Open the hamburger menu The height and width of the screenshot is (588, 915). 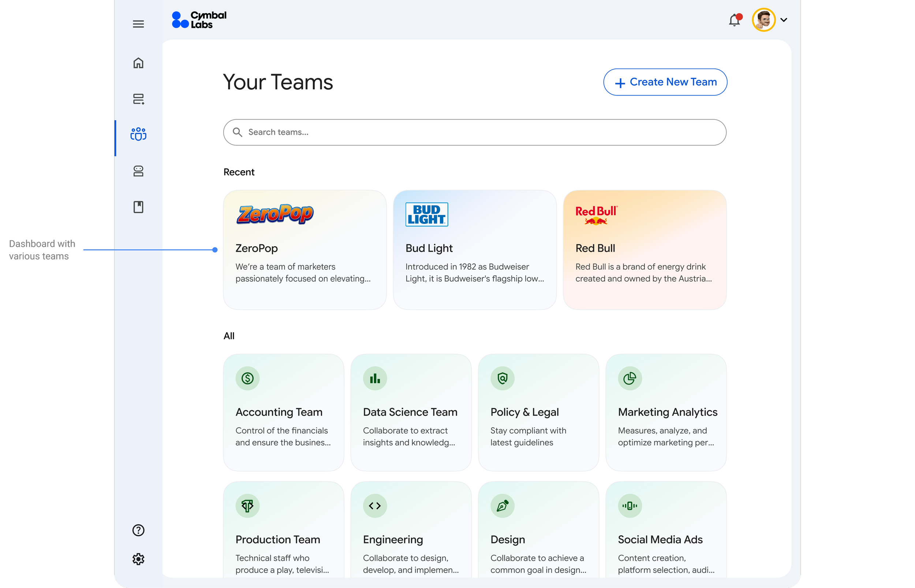tap(138, 24)
